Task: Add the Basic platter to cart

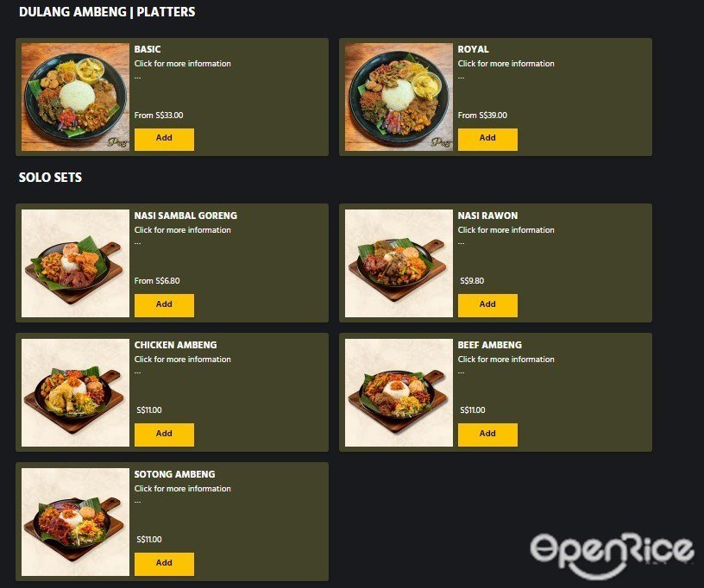Action: 164,140
